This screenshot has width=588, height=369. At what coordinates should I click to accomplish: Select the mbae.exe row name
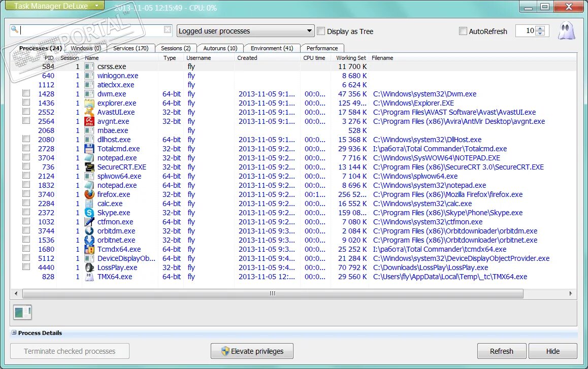point(113,130)
